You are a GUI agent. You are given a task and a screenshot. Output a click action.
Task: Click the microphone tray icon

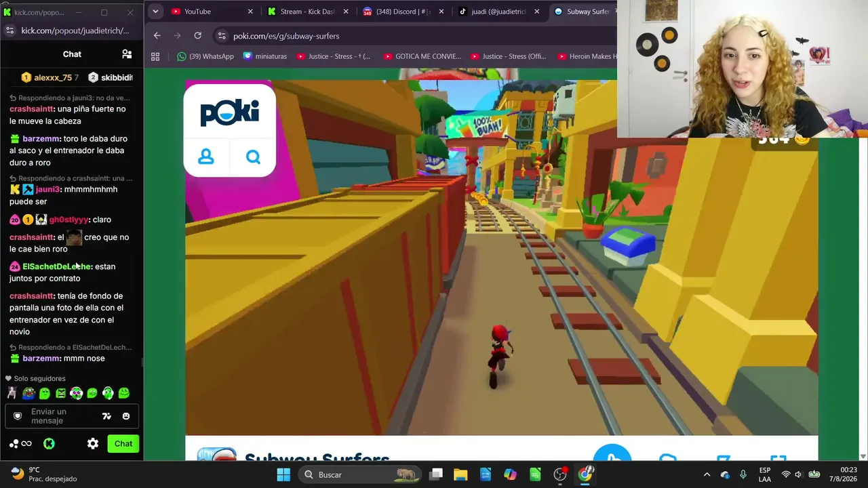pos(743,474)
